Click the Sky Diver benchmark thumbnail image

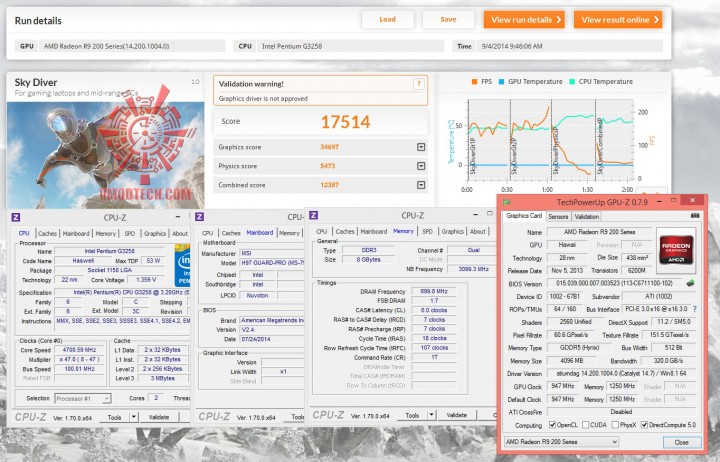105,155
